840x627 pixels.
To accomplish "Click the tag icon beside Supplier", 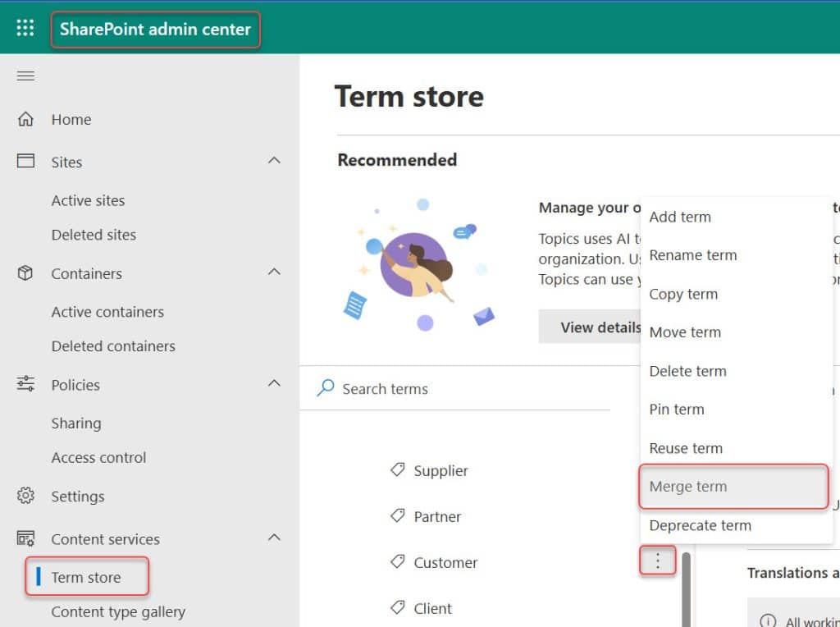I will coord(397,470).
